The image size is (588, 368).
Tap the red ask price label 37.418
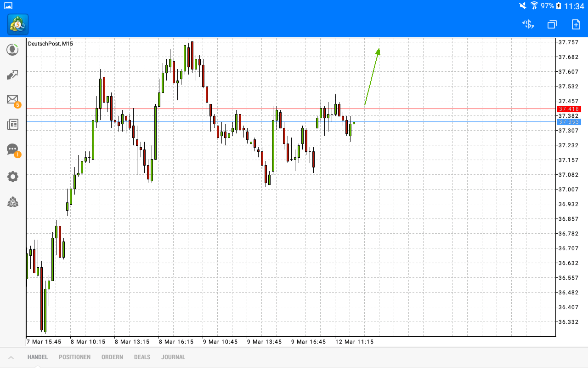(x=570, y=109)
